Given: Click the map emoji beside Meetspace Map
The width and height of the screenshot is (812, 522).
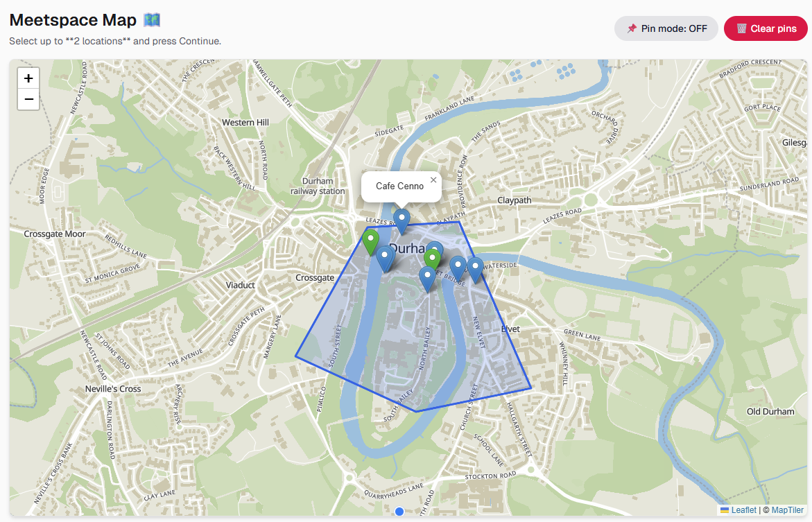Looking at the screenshot, I should 152,19.
